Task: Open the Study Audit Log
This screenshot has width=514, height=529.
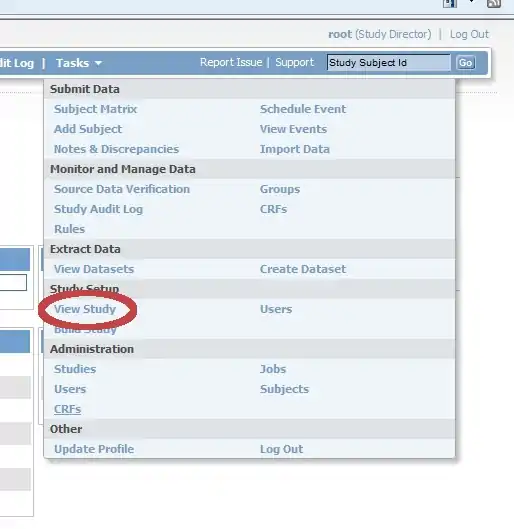Action: (98, 209)
